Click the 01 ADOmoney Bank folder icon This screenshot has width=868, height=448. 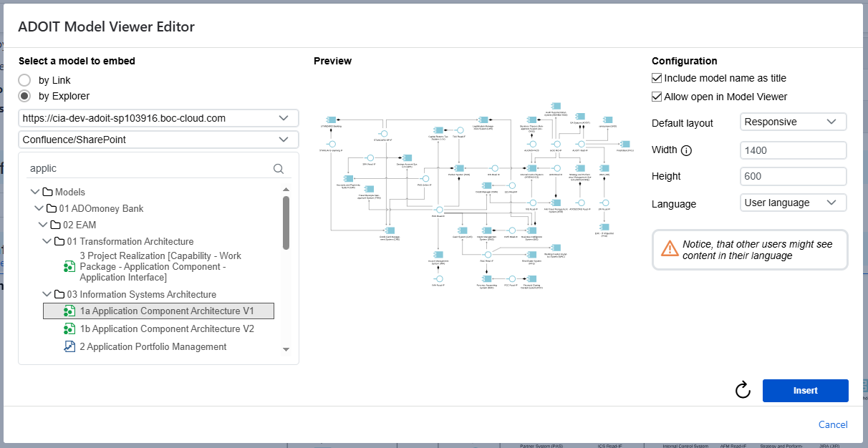click(52, 209)
